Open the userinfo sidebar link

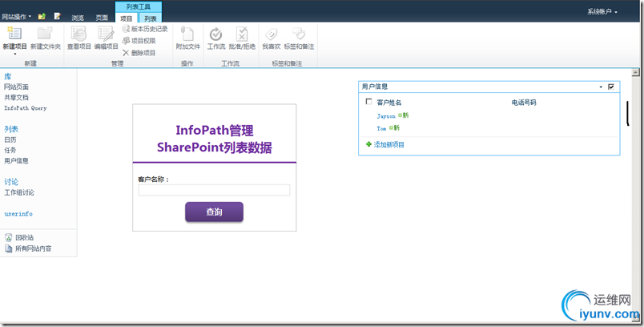18,214
